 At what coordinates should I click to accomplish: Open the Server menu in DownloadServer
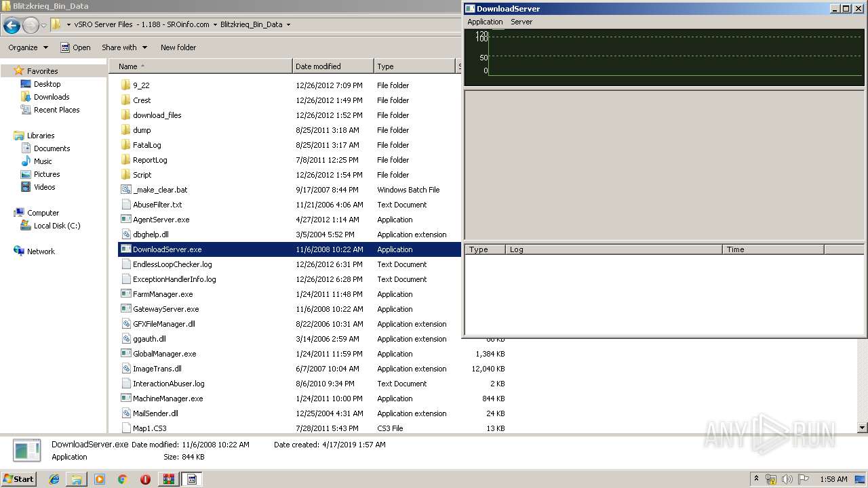pyautogui.click(x=521, y=22)
